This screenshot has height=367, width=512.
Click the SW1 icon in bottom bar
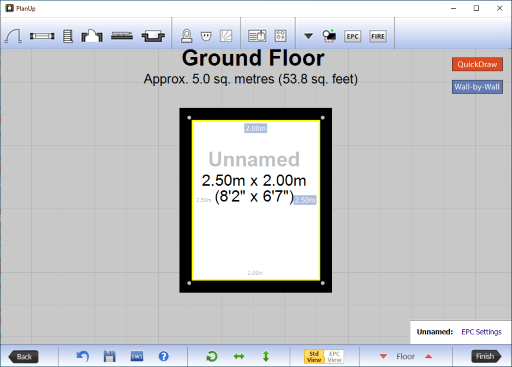pos(137,356)
